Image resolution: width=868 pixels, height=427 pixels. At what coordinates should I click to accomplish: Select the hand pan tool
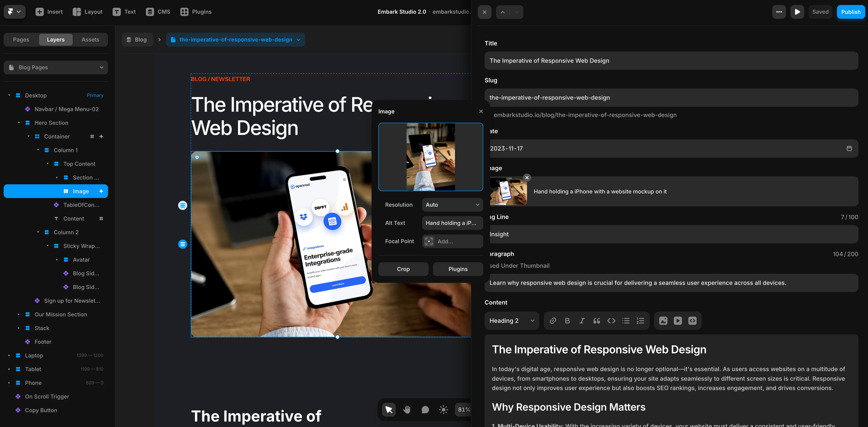(407, 409)
